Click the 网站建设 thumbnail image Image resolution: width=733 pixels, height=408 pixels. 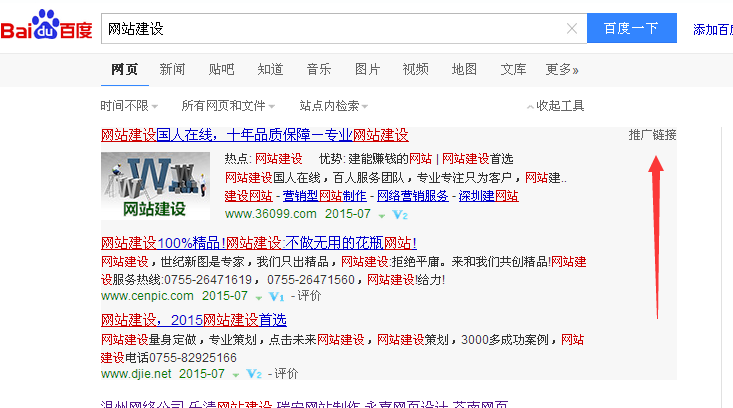155,186
